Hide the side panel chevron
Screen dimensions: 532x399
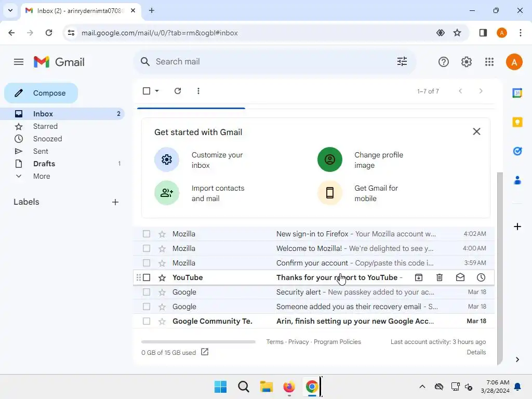click(517, 360)
